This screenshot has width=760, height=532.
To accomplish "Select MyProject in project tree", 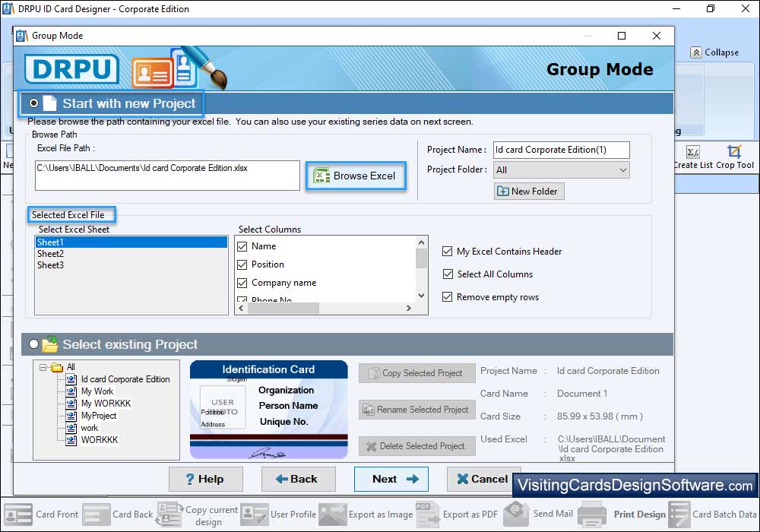I will click(98, 416).
